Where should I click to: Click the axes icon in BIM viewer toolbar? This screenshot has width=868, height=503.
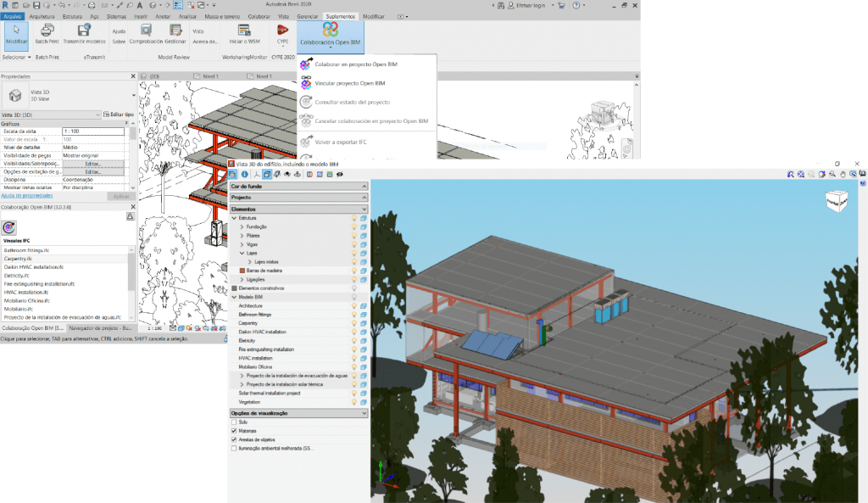coord(256,174)
